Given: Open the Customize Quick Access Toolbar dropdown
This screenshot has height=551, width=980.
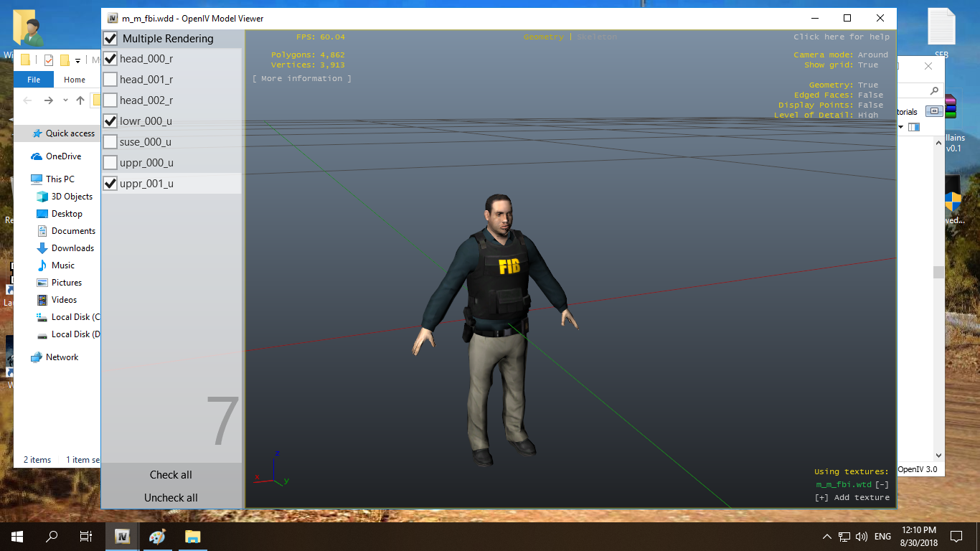Looking at the screenshot, I should 77,60.
